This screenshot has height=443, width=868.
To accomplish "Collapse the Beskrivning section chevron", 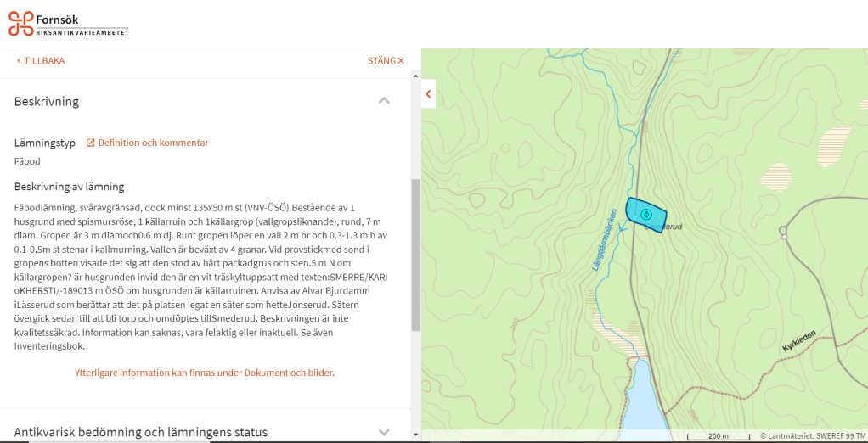I will click(384, 101).
